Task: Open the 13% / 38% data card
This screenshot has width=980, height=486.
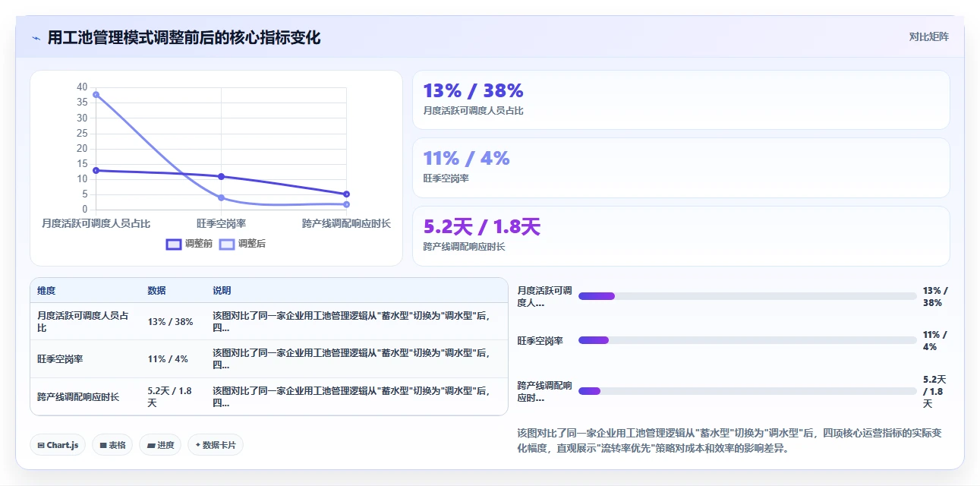Action: pos(681,100)
